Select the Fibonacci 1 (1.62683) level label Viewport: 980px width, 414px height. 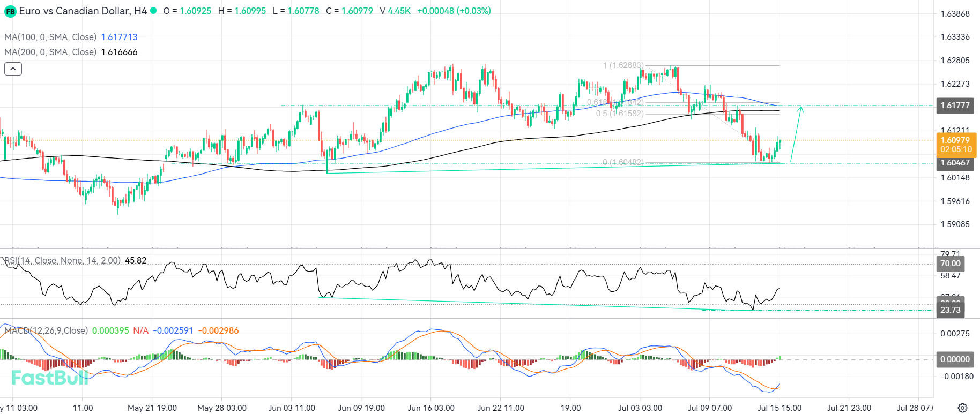(x=623, y=65)
